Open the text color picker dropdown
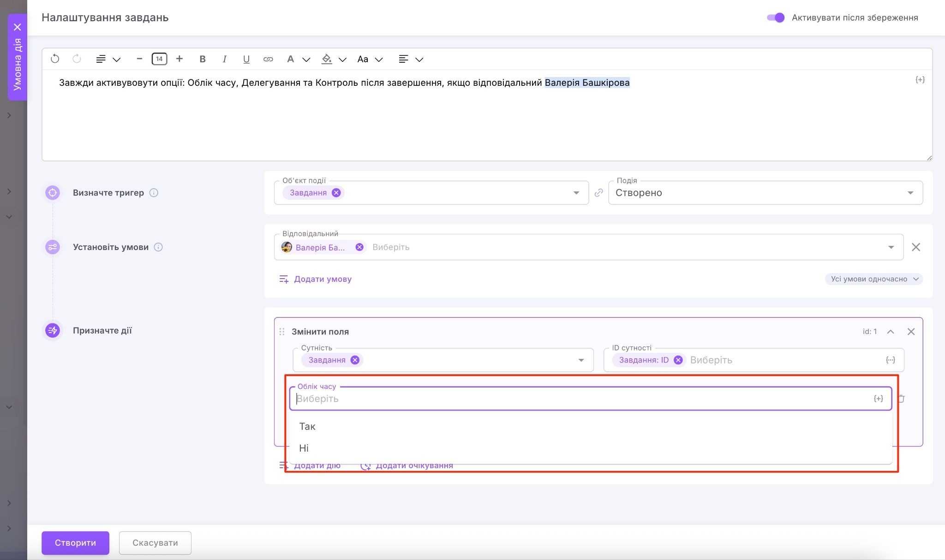Image resolution: width=945 pixels, height=560 pixels. pos(306,60)
